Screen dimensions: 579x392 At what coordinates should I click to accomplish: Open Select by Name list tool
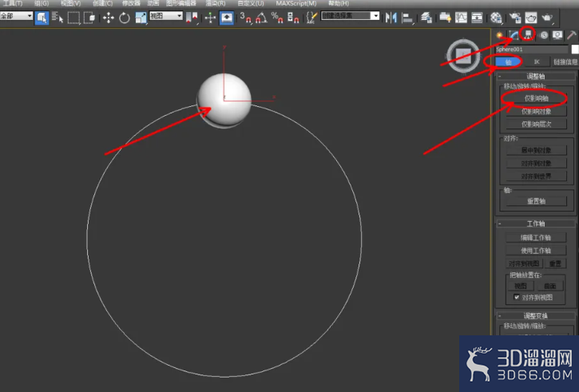[x=58, y=18]
